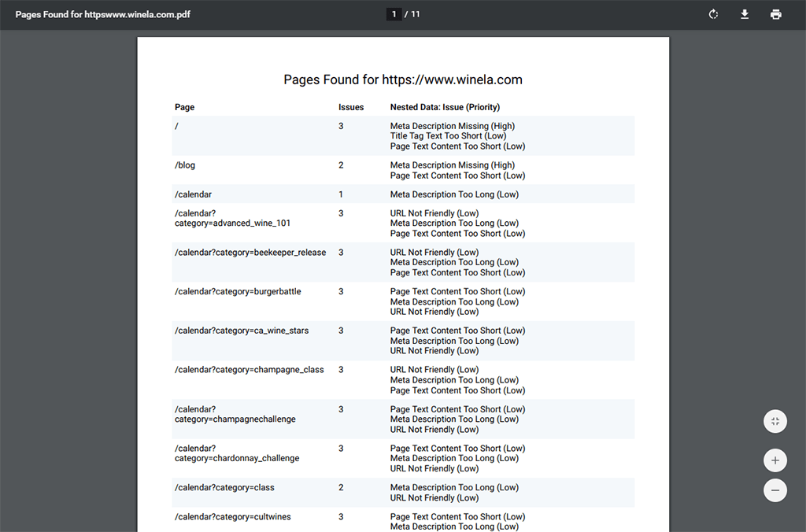Screen dimensions: 806x532
Task: Zoom out with the minus button
Action: pyautogui.click(x=775, y=490)
